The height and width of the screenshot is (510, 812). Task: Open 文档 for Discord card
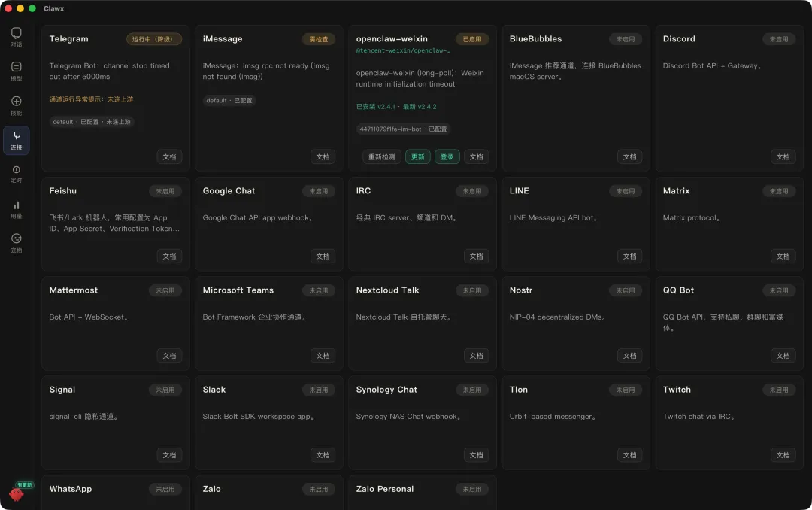tap(783, 157)
